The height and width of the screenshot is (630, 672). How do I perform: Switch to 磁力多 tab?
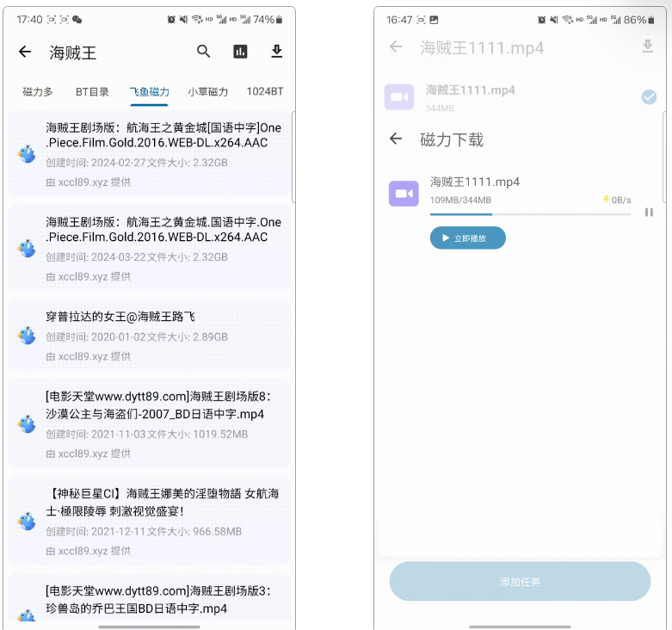click(38, 92)
